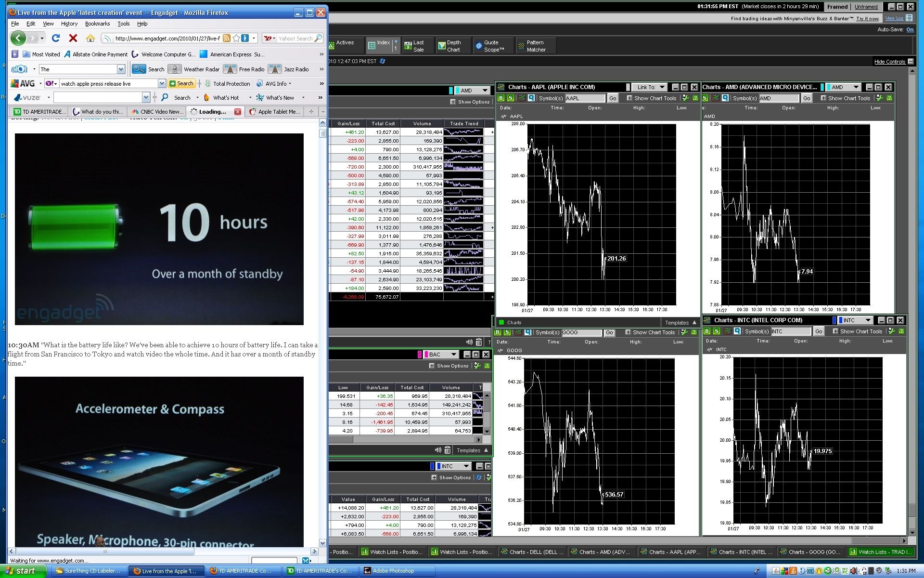Screen dimensions: 924x578
Task: Toggle Show Options in AMD watch list
Action: 470,102
